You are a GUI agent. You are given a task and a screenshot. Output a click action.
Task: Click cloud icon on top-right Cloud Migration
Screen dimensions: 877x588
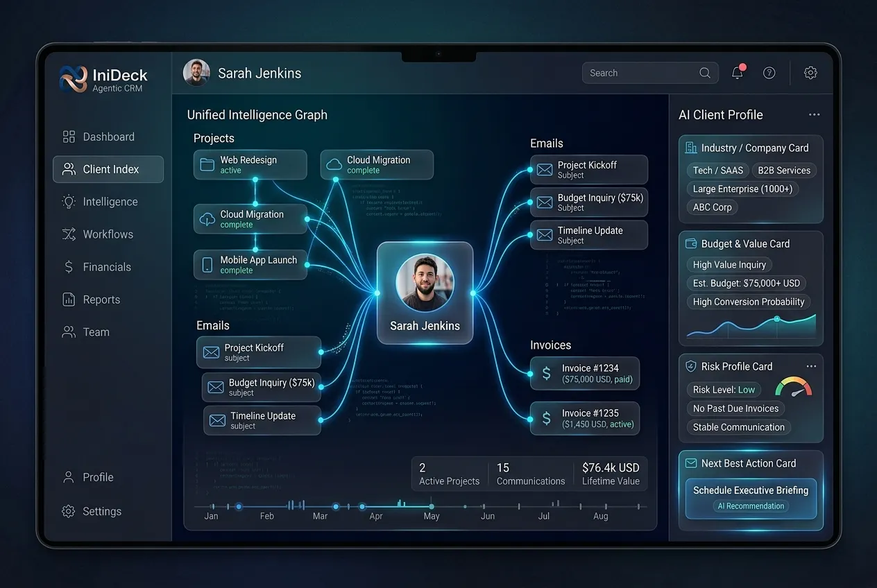[x=334, y=164]
